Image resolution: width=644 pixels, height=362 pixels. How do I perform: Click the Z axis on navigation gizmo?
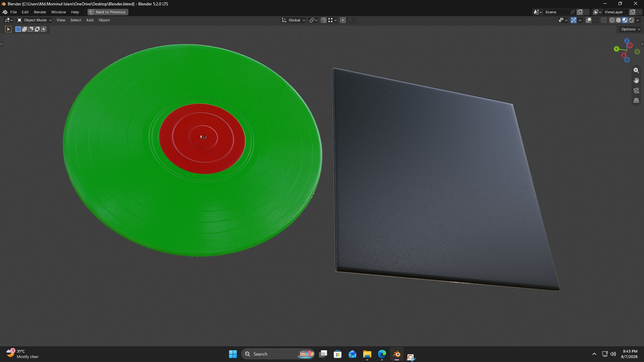coord(627,41)
